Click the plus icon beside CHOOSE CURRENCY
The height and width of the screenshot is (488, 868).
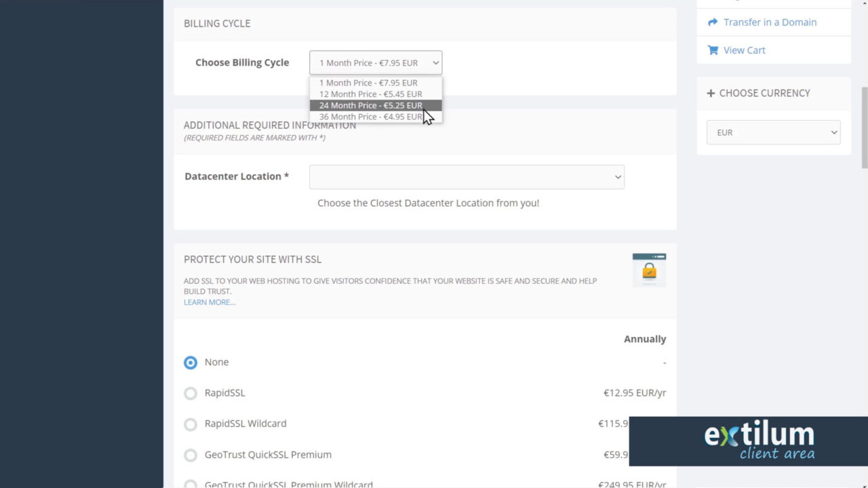click(x=710, y=93)
